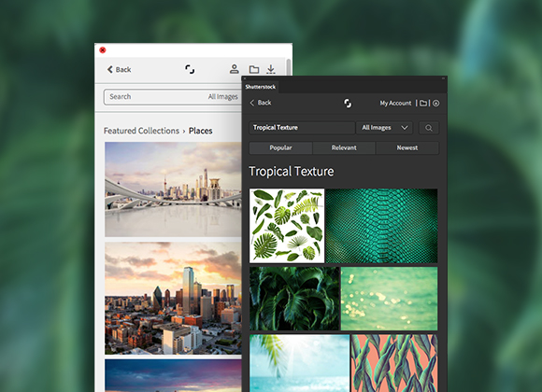The image size is (542, 392).
Task: Open My Account in dark panel
Action: click(395, 103)
